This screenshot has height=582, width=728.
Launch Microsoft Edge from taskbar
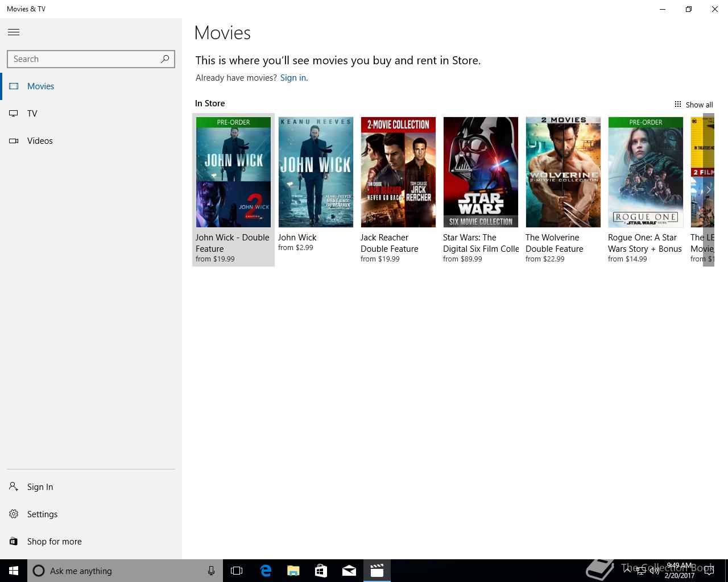point(266,571)
